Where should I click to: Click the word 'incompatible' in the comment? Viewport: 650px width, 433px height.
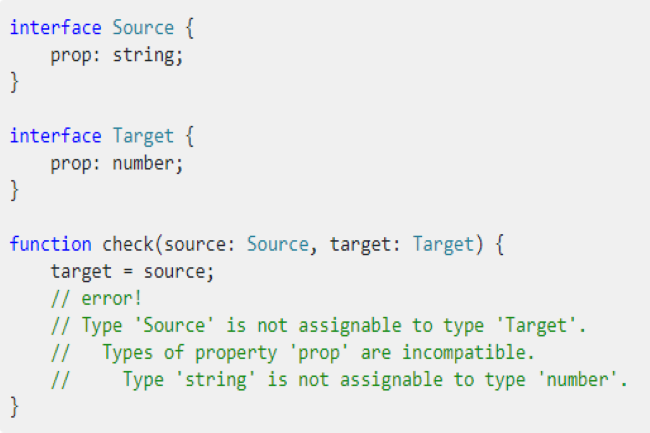[464, 353]
